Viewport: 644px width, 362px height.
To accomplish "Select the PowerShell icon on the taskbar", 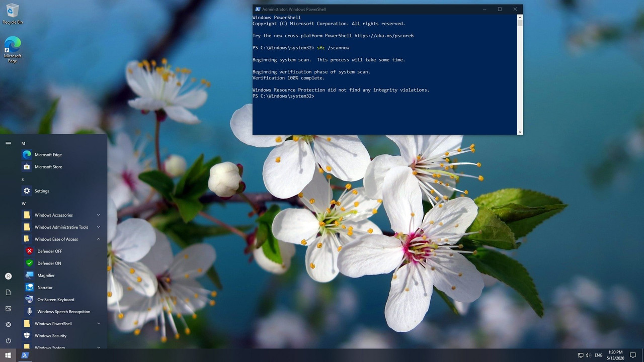I will coord(25,355).
